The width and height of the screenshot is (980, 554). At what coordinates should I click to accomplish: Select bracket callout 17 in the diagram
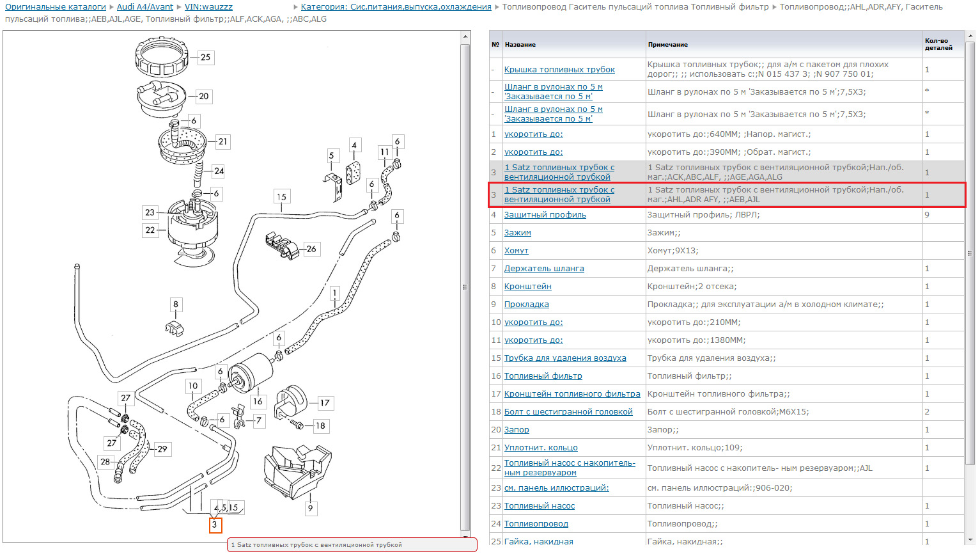click(325, 402)
